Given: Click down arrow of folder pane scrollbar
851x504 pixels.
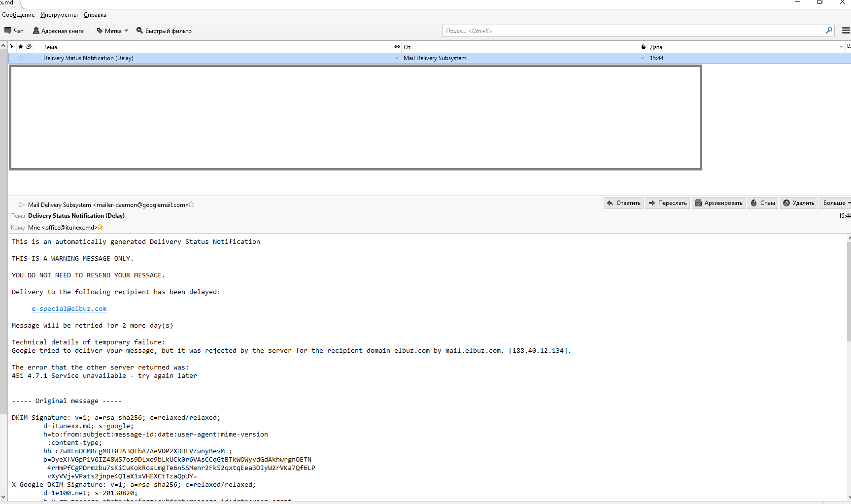Looking at the screenshot, I should [x=3, y=497].
